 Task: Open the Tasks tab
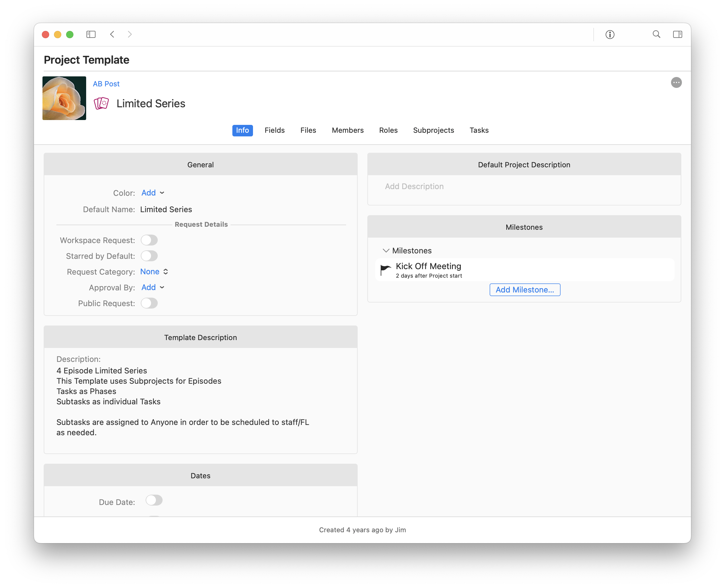coord(479,130)
